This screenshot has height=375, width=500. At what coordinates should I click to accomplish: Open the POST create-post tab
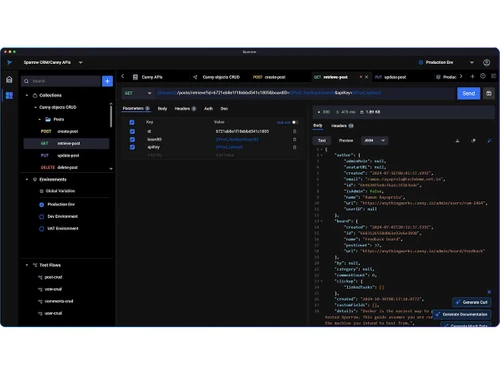(x=269, y=77)
